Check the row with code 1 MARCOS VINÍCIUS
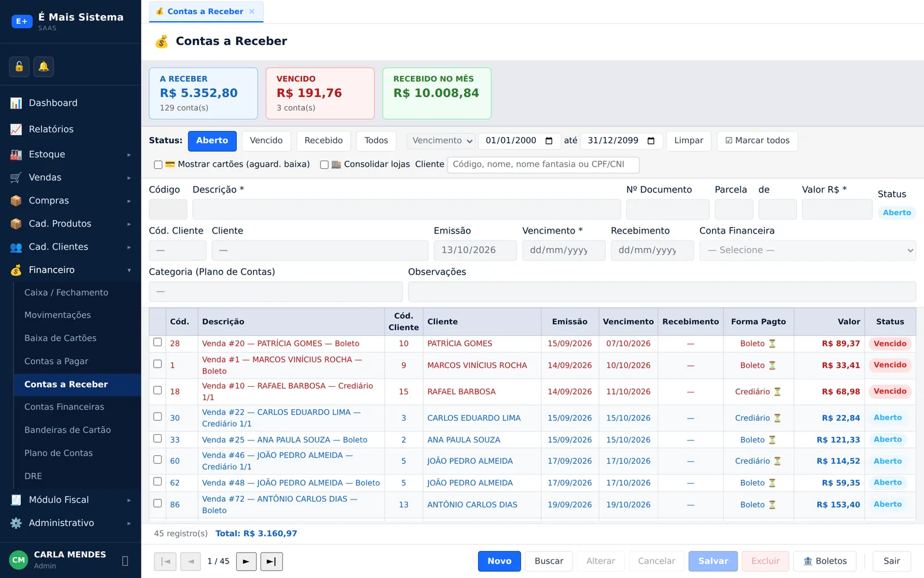 click(x=157, y=364)
